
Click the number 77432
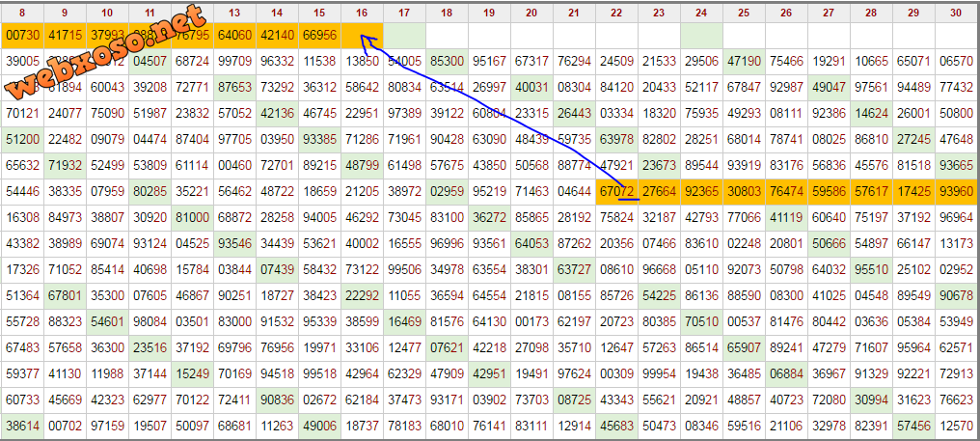point(956,88)
